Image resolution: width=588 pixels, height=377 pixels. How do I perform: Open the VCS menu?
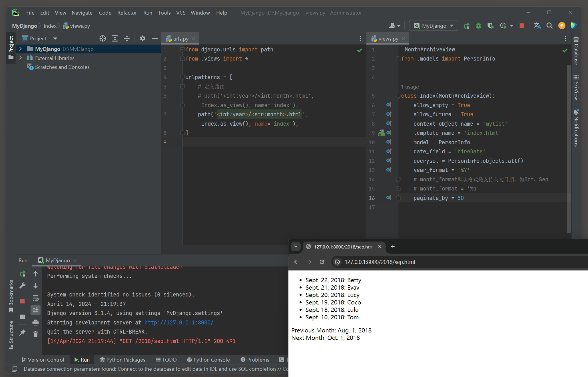[181, 13]
